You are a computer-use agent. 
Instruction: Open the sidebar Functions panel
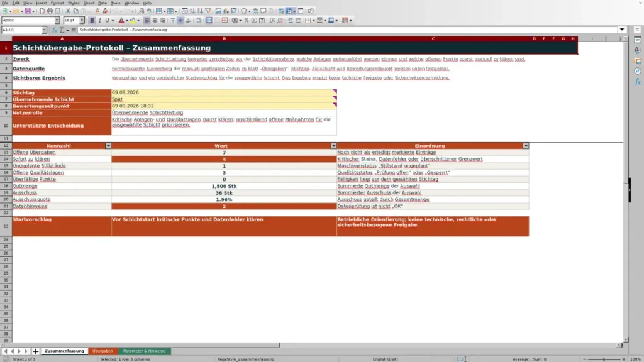click(638, 82)
